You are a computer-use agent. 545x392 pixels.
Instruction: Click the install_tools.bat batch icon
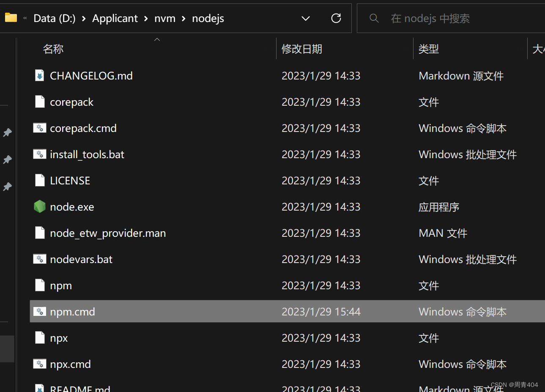pos(40,154)
